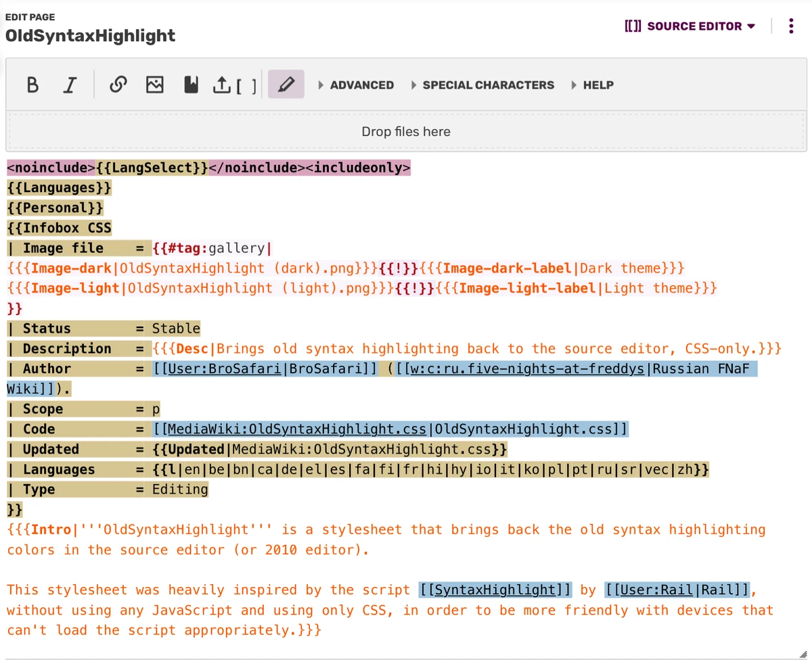Select the OldSyntaxHighlight page title
Screen dimensions: 812x660
90,37
